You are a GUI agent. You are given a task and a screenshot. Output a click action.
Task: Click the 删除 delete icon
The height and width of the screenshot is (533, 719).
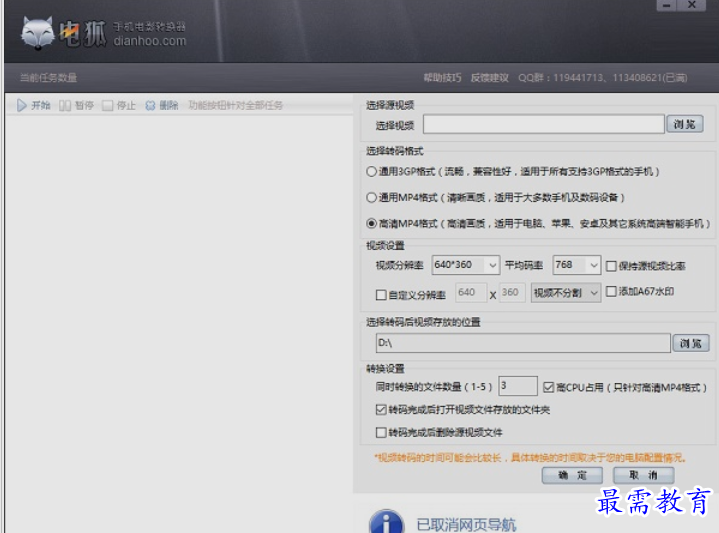point(150,106)
